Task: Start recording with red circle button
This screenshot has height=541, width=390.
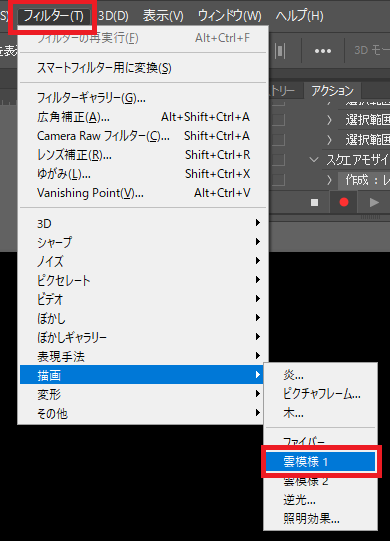Action: (344, 202)
